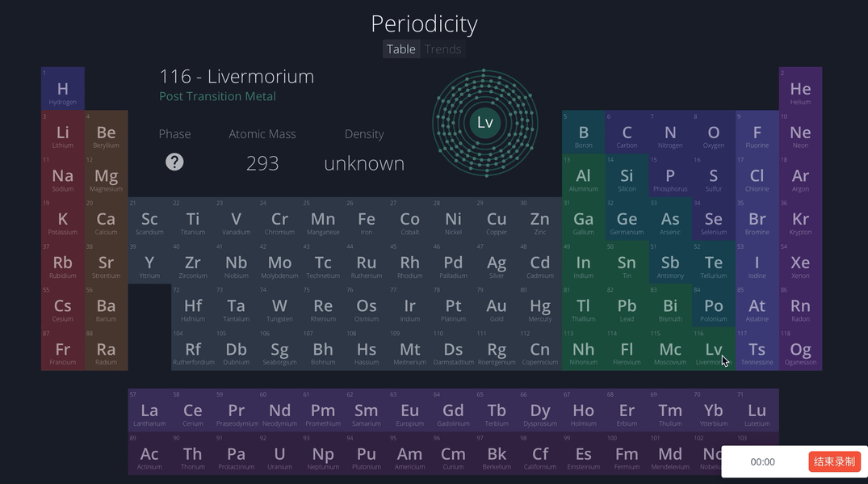Select the Helium element tile
Image resolution: width=868 pixels, height=484 pixels.
800,90
